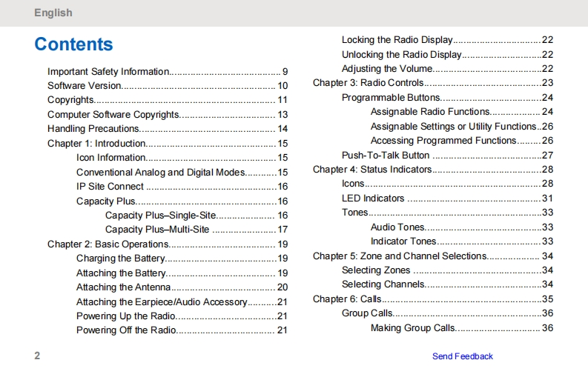Open Locking the Radio Display entry
This screenshot has height=380, width=588.
[x=397, y=40]
